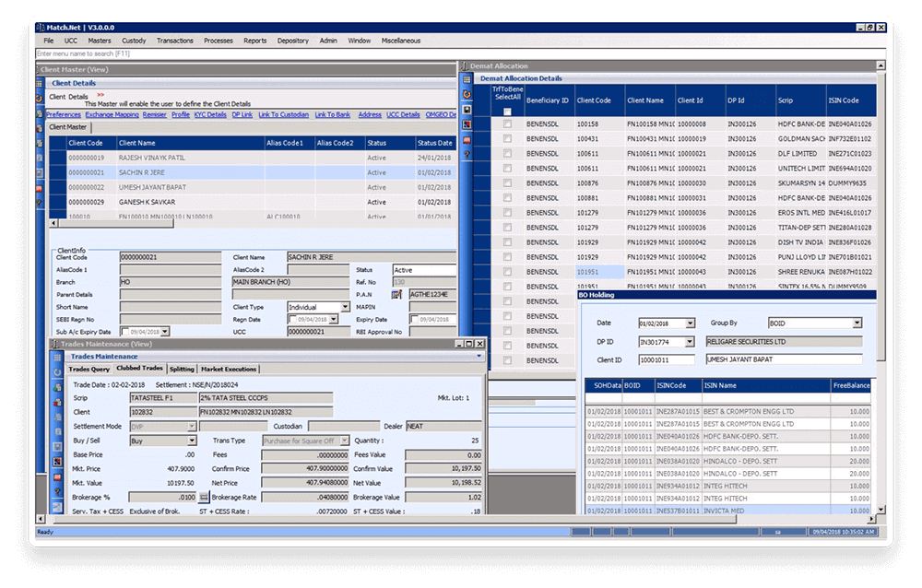Open UCC Details link
The height and width of the screenshot is (588, 922).
[x=403, y=114]
